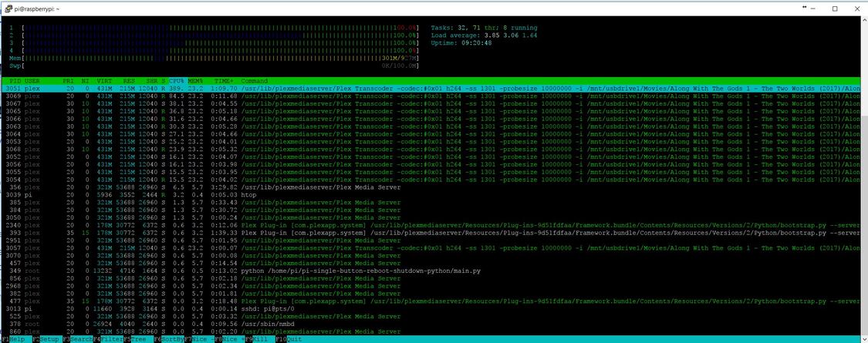Image resolution: width=868 pixels, height=343 pixels.
Task: Select process row PID 3067
Action: pos(432,103)
